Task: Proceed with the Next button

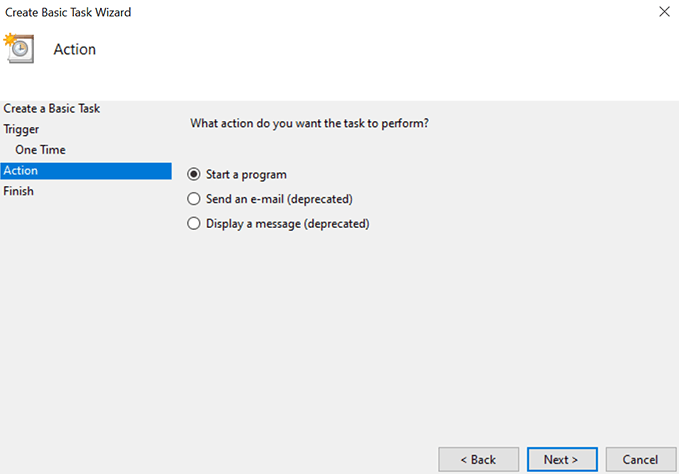Action: [x=562, y=459]
